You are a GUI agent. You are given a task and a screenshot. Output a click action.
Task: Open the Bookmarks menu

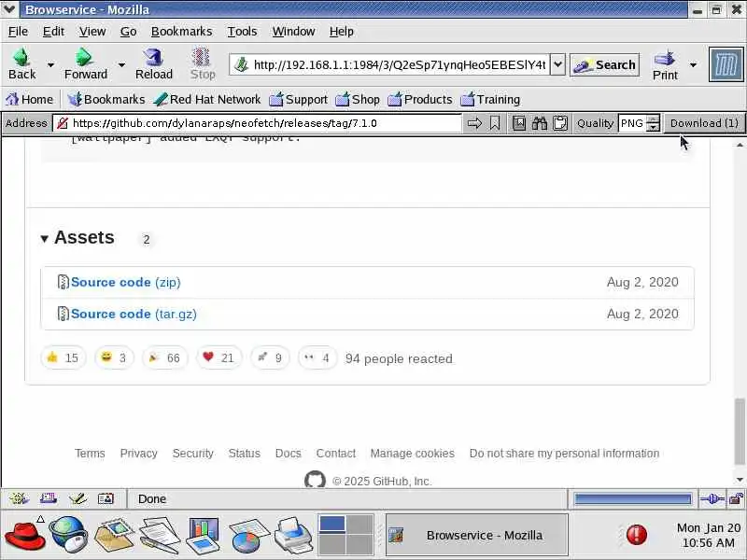coord(181,32)
